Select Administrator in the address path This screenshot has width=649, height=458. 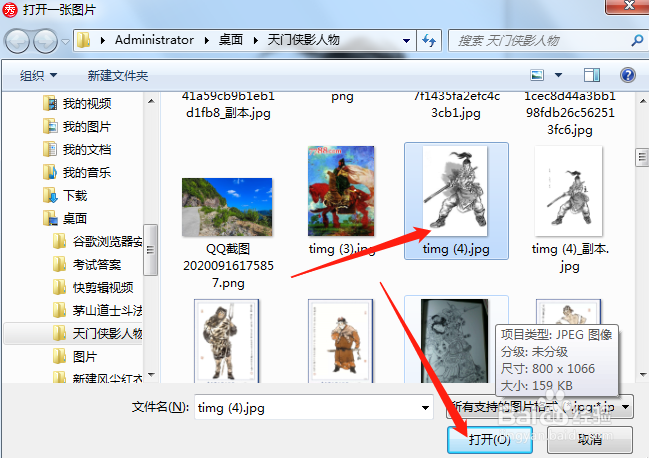[x=154, y=40]
